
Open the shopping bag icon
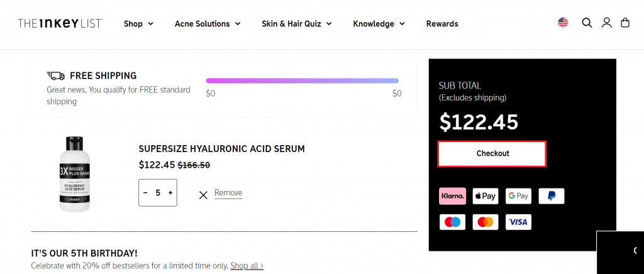625,23
